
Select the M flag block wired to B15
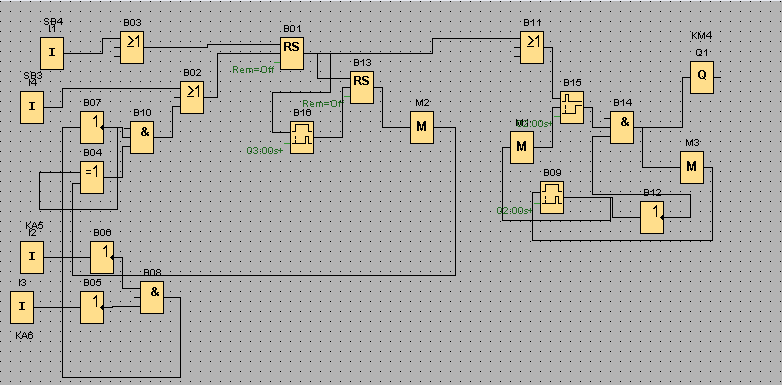tap(522, 147)
